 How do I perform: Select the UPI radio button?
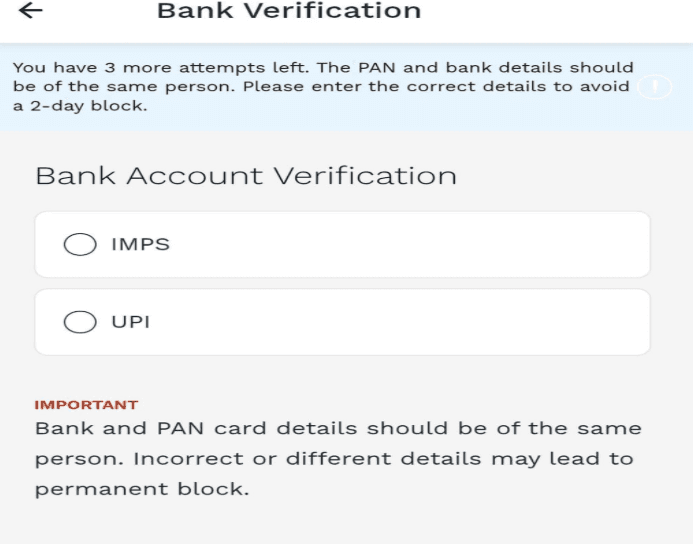tap(80, 322)
